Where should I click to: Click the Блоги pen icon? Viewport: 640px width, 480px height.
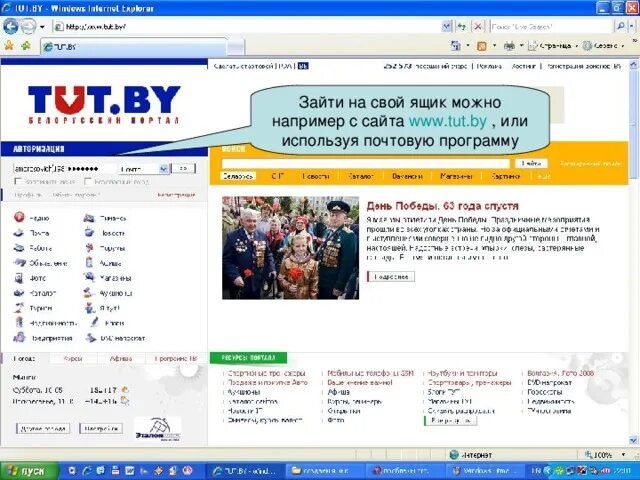tap(95, 322)
